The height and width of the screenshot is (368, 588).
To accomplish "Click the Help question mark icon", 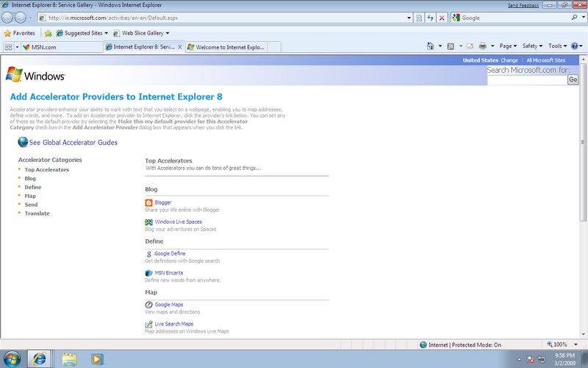I will pyautogui.click(x=575, y=46).
